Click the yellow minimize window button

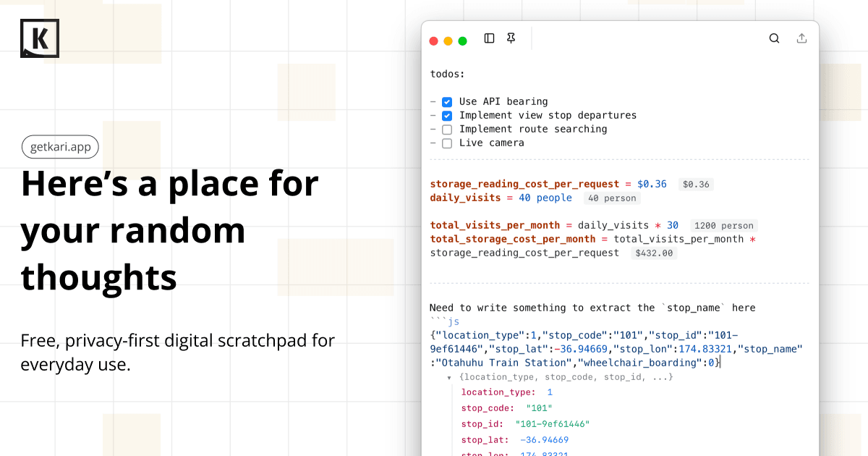pos(448,41)
